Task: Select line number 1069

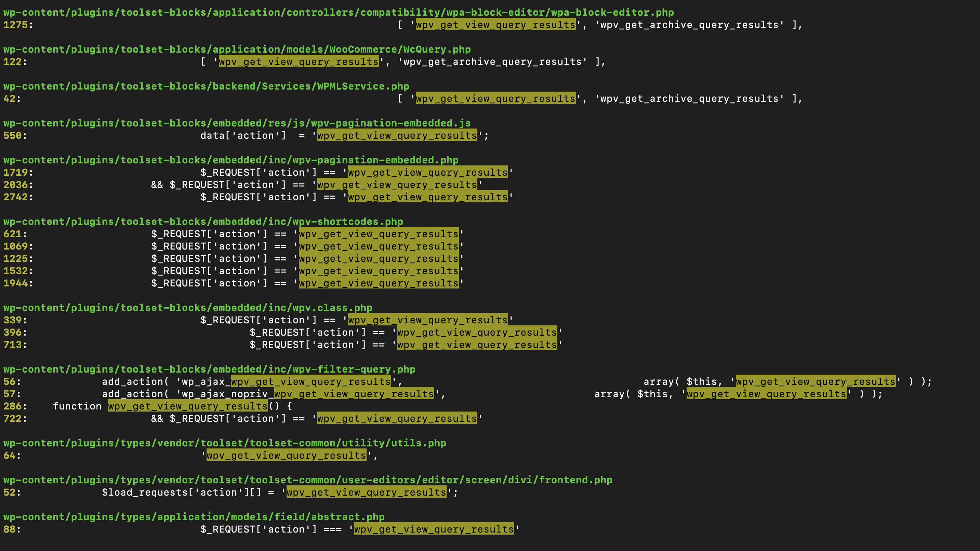Action: coord(15,246)
